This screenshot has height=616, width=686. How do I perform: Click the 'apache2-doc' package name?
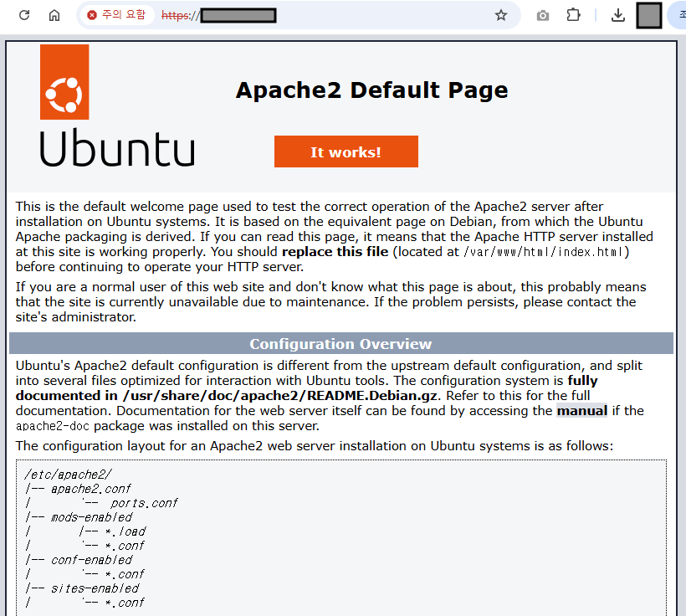click(x=53, y=426)
